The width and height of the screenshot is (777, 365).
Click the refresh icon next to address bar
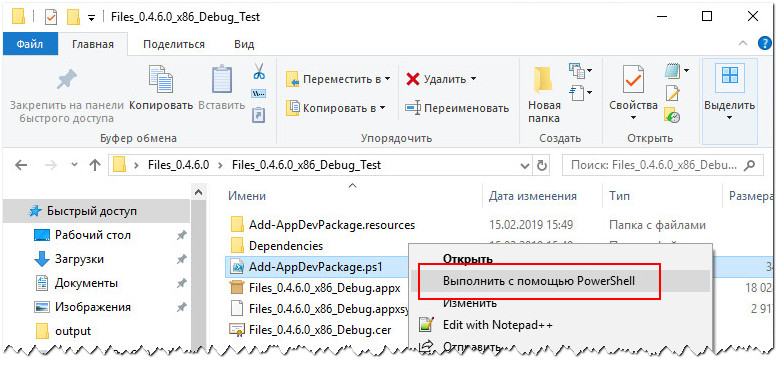coord(543,165)
